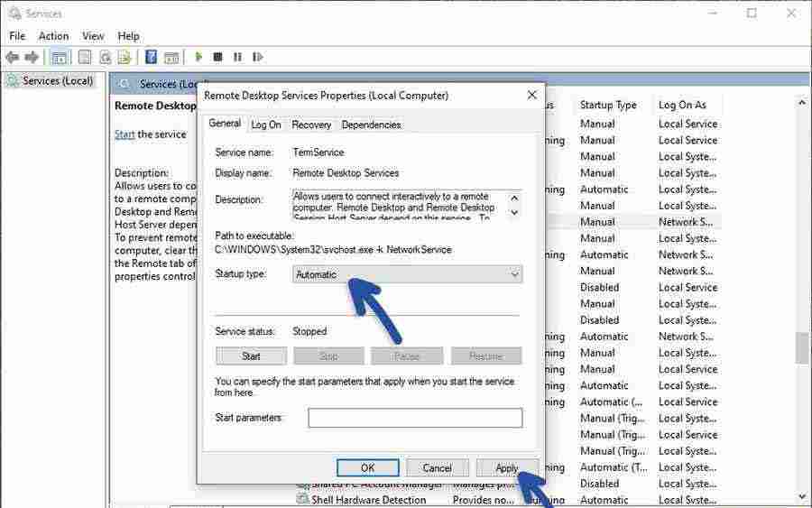
Task: Click the Stopped service status text
Action: 309,331
